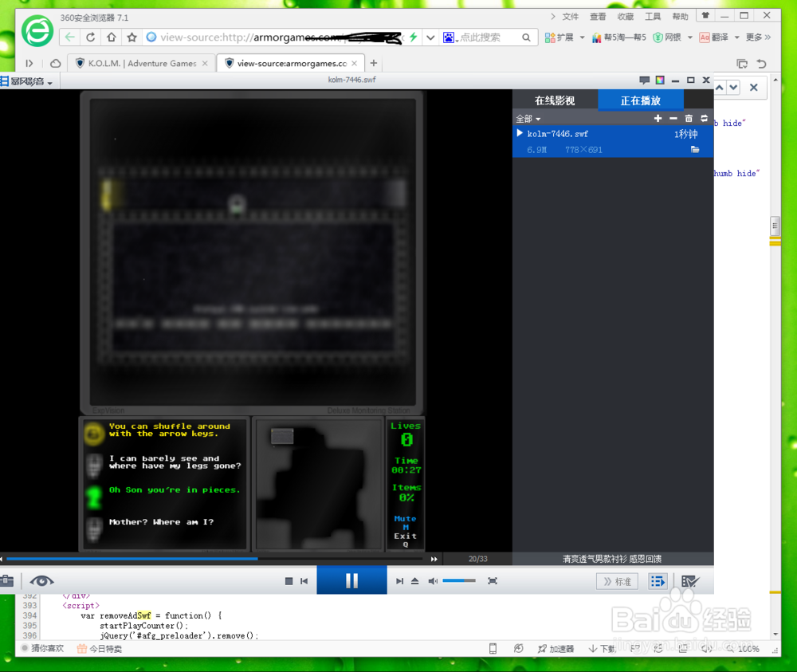Expand the 网银 dropdown arrow
The width and height of the screenshot is (797, 672).
point(689,37)
